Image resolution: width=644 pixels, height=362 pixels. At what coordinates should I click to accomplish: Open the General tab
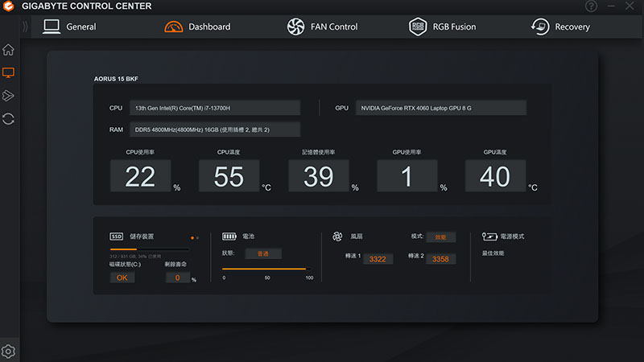(x=69, y=27)
